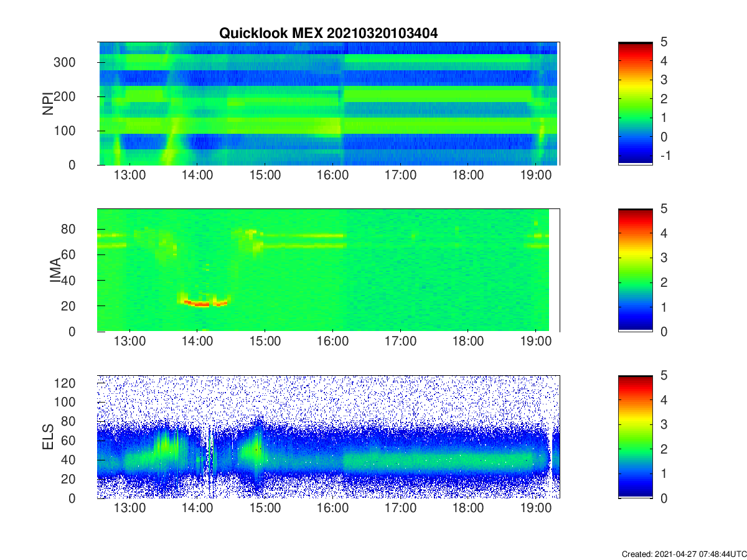The width and height of the screenshot is (747, 560).
Task: Pick the color bar beside the ELS plot
Action: pos(636,437)
